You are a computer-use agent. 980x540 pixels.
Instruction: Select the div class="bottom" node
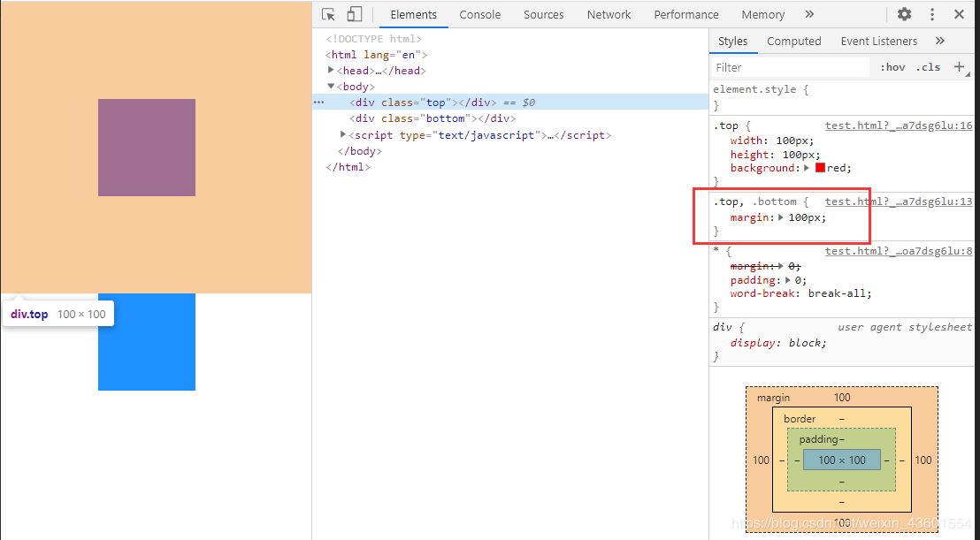pyautogui.click(x=433, y=118)
